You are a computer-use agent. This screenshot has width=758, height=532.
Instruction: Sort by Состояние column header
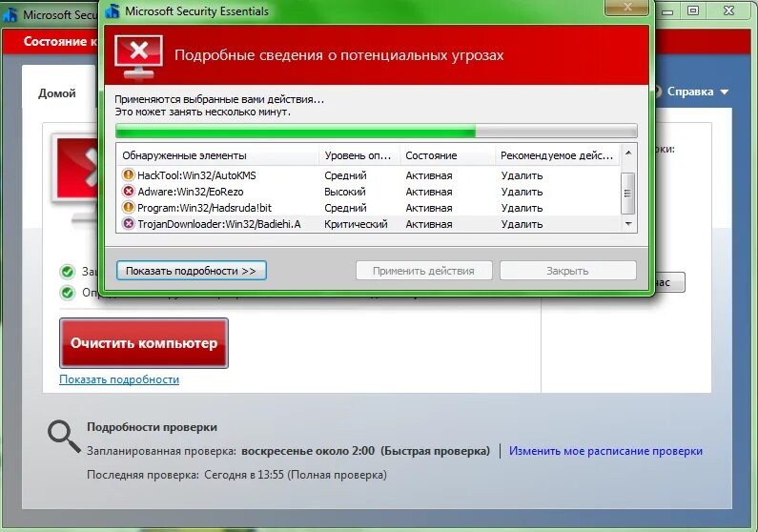click(x=447, y=155)
